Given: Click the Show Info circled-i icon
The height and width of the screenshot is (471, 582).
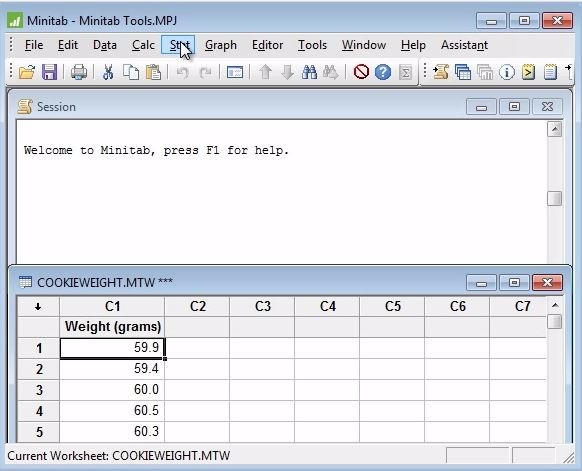Looking at the screenshot, I should click(507, 72).
